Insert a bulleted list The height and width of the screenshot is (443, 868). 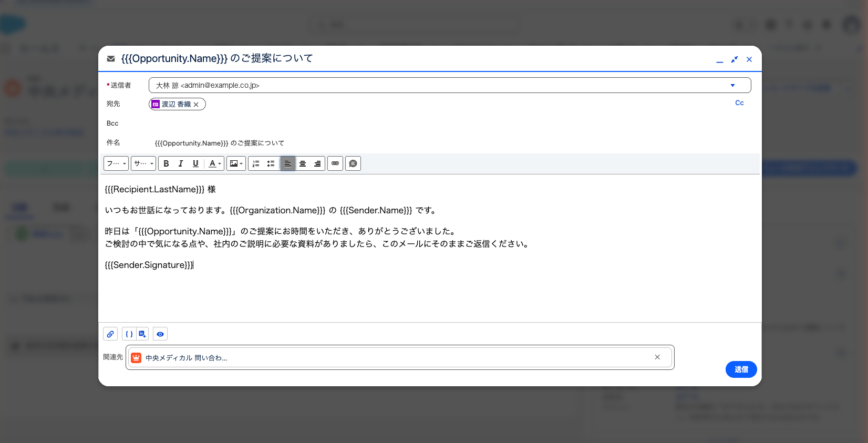tap(271, 163)
